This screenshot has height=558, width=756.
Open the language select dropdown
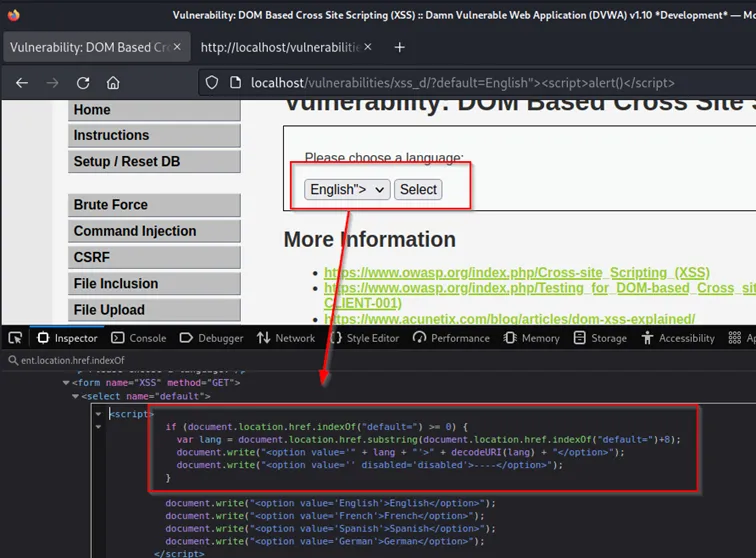tap(347, 189)
